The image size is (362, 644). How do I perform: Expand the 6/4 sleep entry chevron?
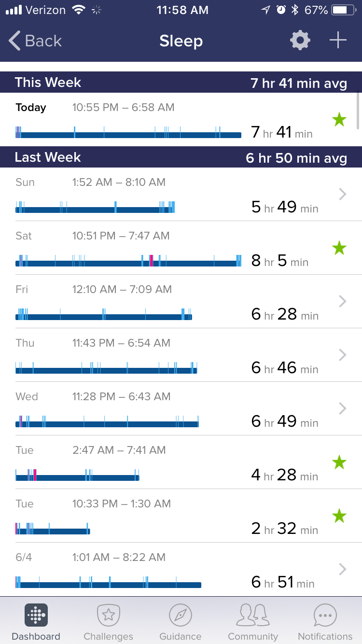[343, 569]
